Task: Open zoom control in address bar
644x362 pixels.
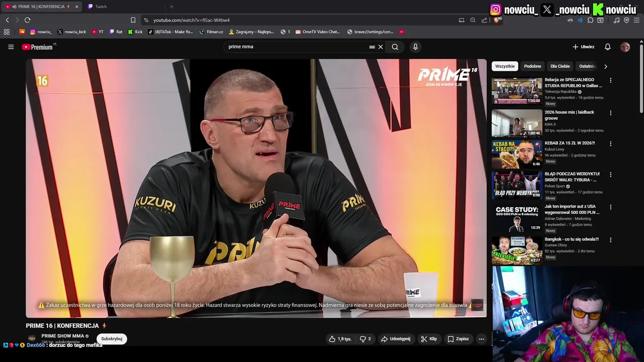Action: point(473,20)
